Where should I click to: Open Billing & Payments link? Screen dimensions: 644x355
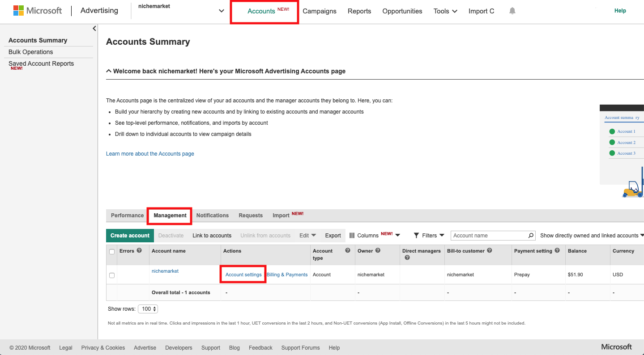[x=287, y=275]
